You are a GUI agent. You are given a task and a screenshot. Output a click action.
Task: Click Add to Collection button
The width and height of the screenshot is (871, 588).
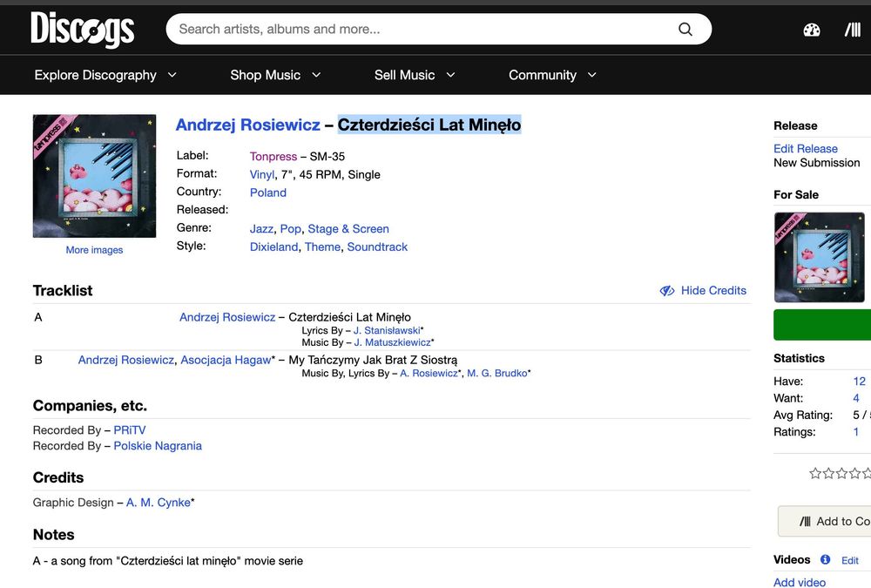(824, 521)
